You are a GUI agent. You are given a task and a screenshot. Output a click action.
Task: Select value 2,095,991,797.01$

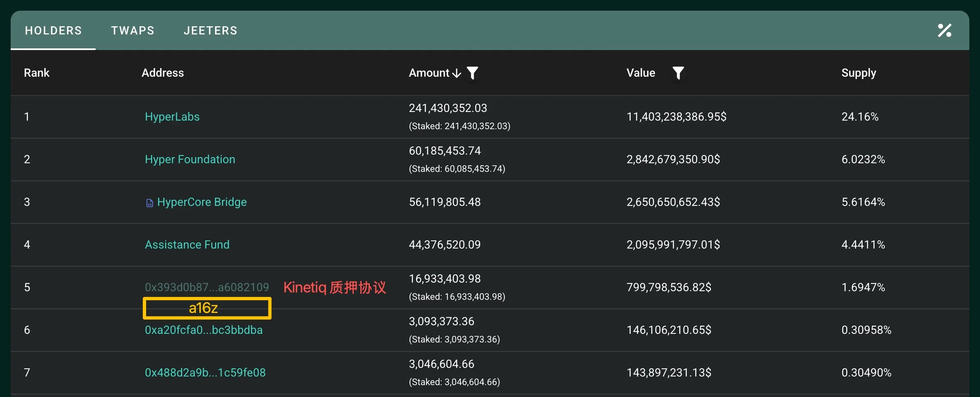pos(673,245)
